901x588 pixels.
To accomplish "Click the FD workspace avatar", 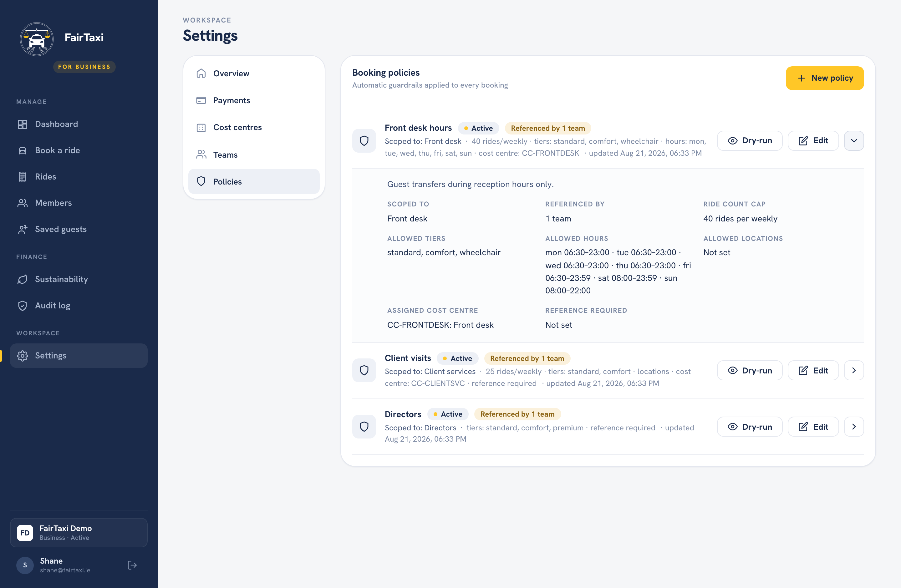I will (25, 533).
